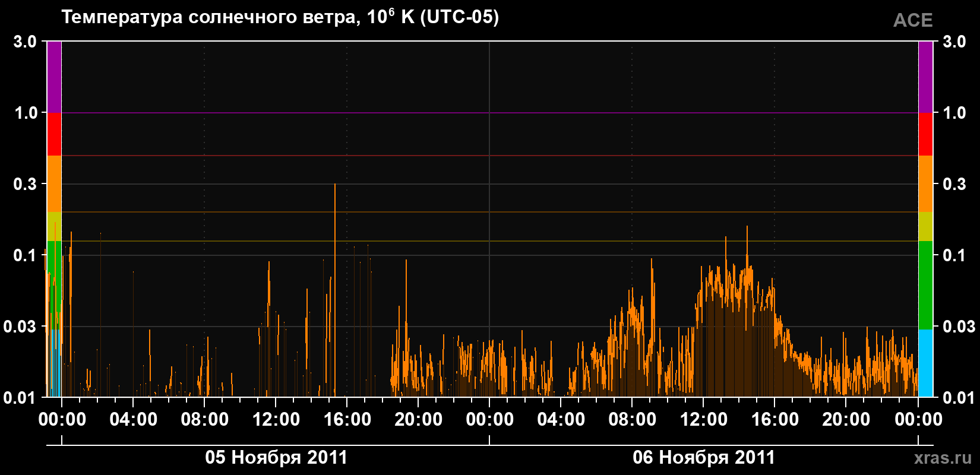Select the "04:00" time label for 06 Ноября
This screenshot has height=475, width=980.
coord(561,420)
